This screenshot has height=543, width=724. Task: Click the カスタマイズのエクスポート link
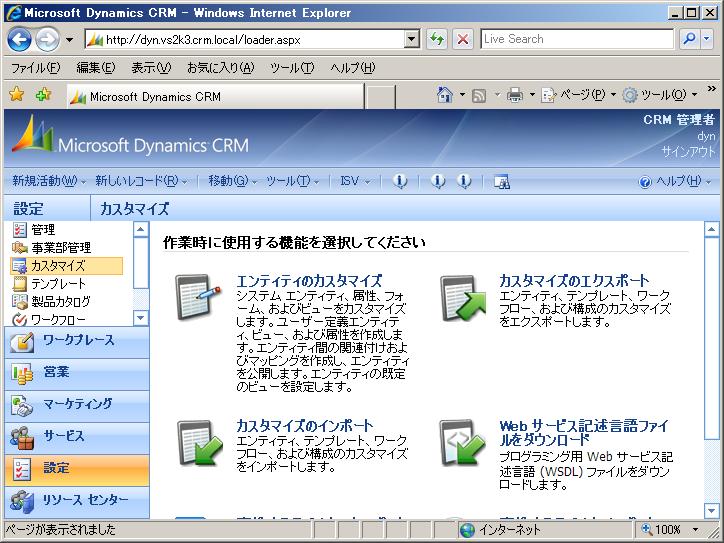pos(574,280)
